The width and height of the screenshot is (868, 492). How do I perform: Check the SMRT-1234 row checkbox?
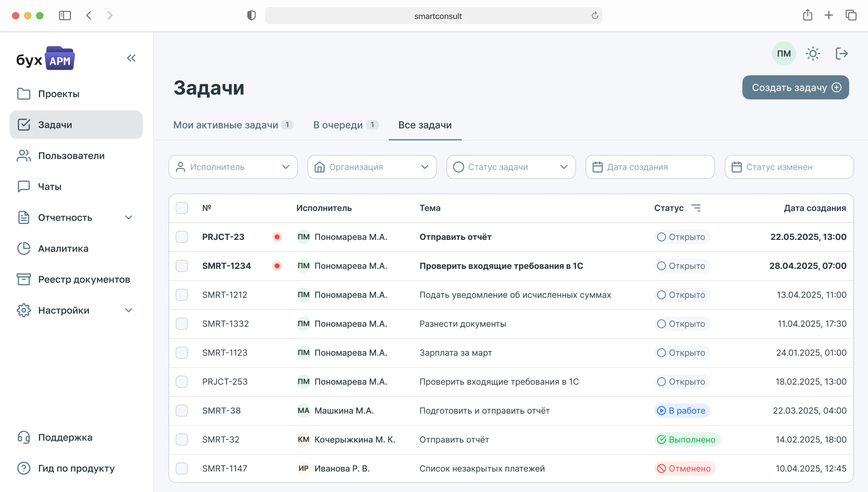click(x=182, y=266)
